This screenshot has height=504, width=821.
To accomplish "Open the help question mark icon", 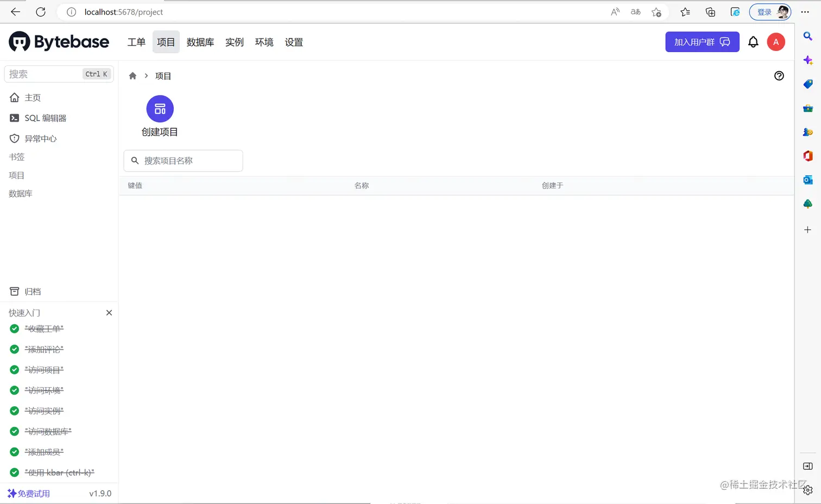I will (x=779, y=76).
